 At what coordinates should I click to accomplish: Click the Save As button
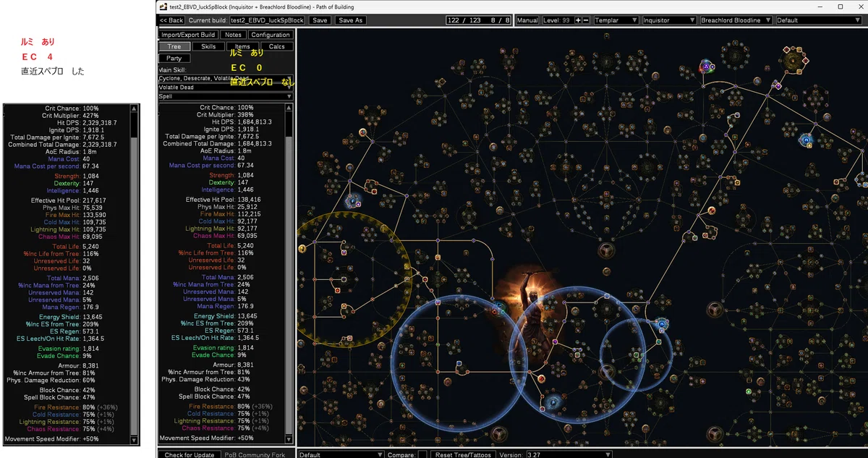(351, 20)
